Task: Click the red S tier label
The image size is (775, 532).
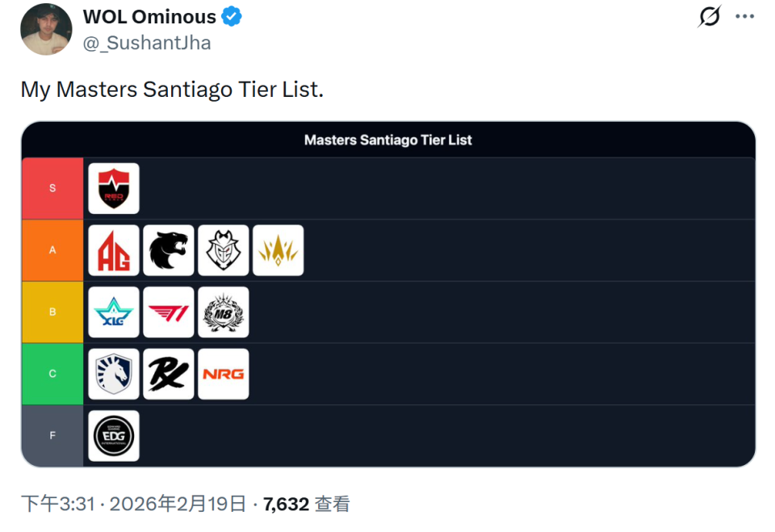Action: 52,188
